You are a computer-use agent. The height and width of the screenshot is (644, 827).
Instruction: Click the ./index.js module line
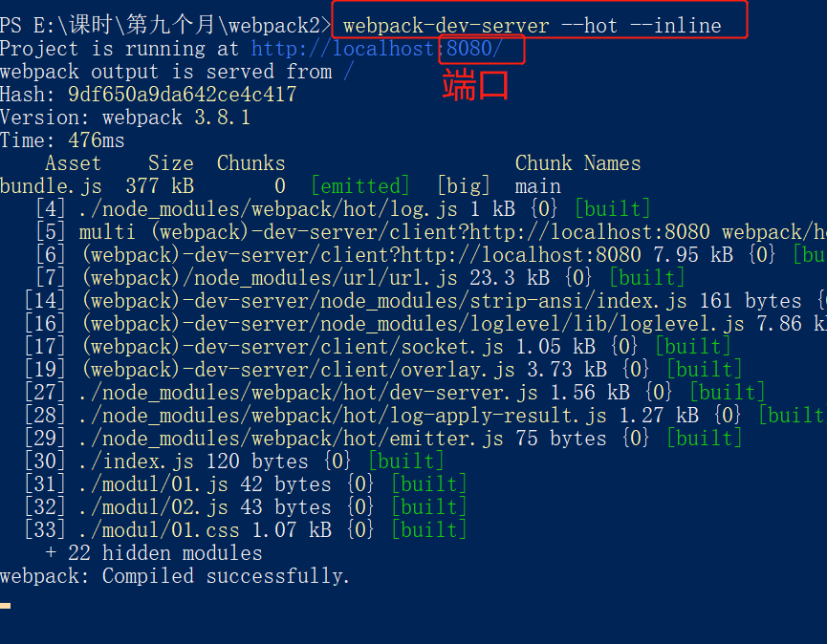point(234,462)
